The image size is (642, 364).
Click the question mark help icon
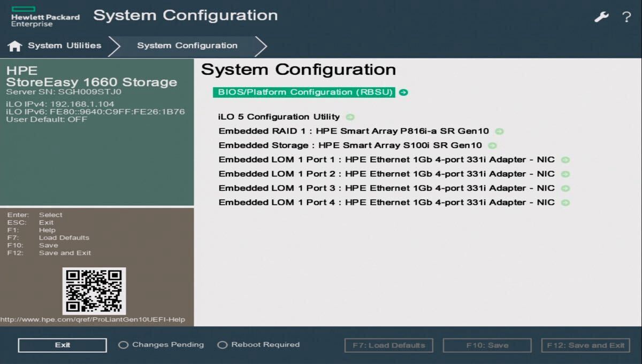(x=626, y=17)
